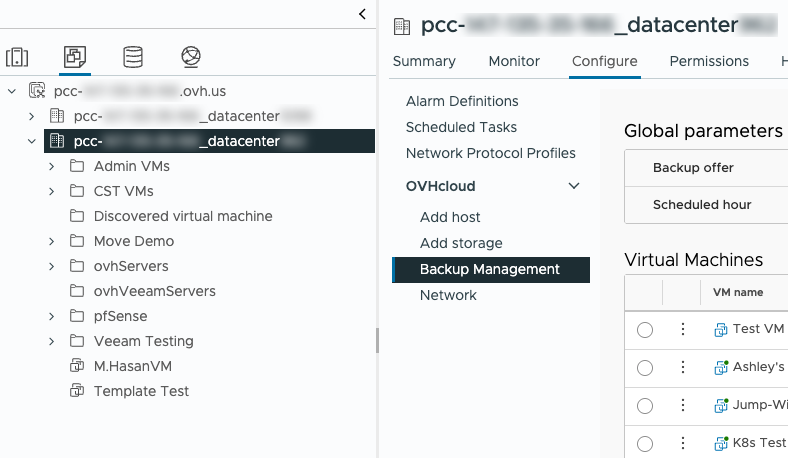Open actions menu for Ashley's row

(682, 367)
